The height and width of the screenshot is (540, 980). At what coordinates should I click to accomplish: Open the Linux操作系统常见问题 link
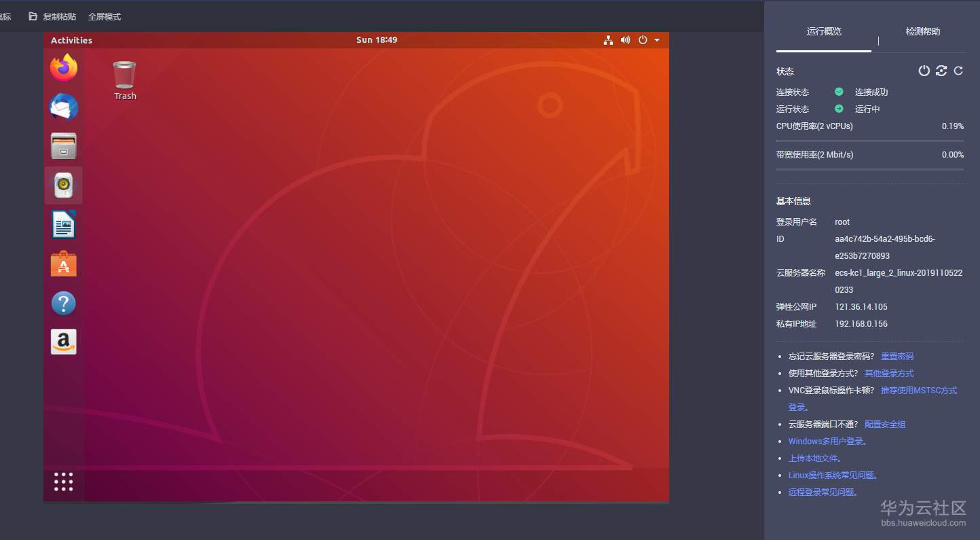tap(833, 475)
